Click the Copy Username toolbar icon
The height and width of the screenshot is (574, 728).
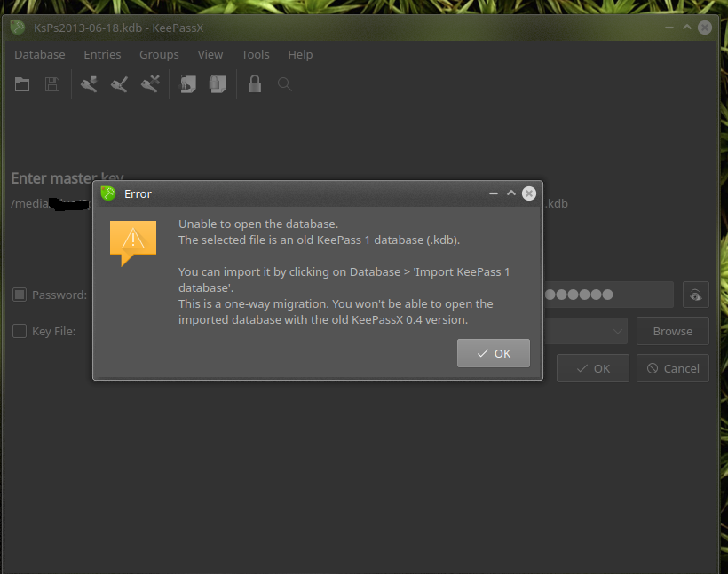point(186,83)
